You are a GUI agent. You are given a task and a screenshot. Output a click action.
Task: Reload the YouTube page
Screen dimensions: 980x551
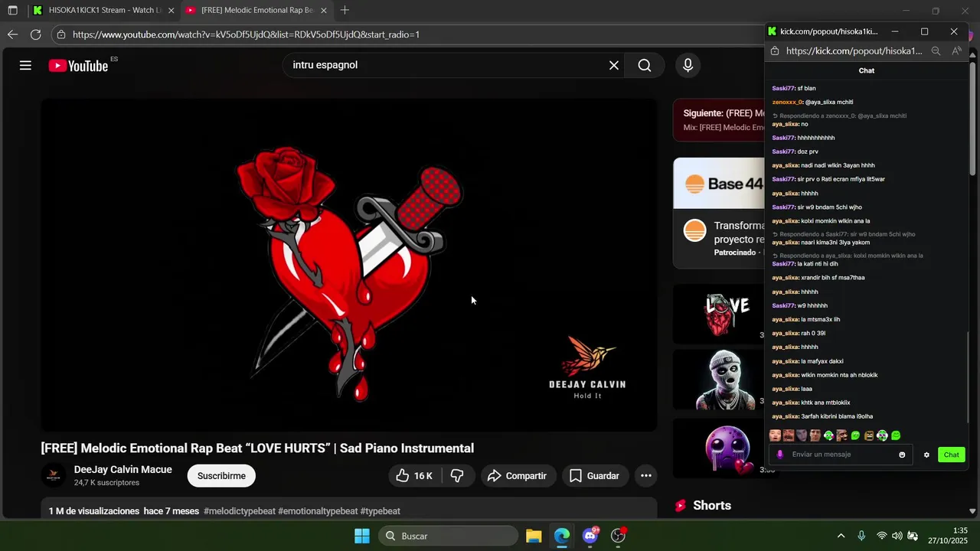tap(35, 34)
